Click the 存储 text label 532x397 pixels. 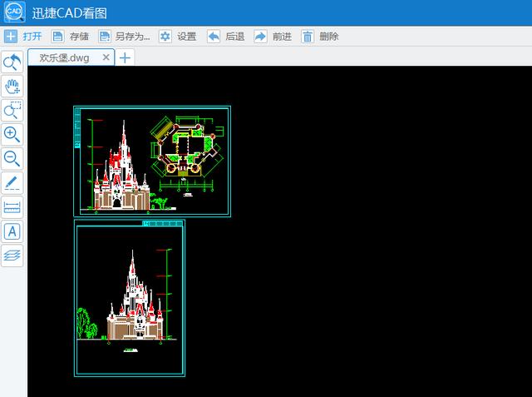[x=79, y=37]
